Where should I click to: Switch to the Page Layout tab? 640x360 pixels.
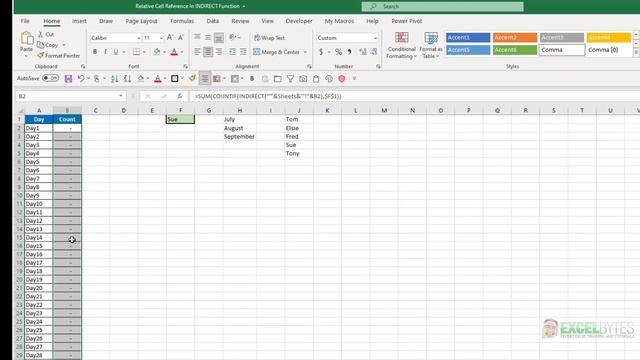pos(141,21)
